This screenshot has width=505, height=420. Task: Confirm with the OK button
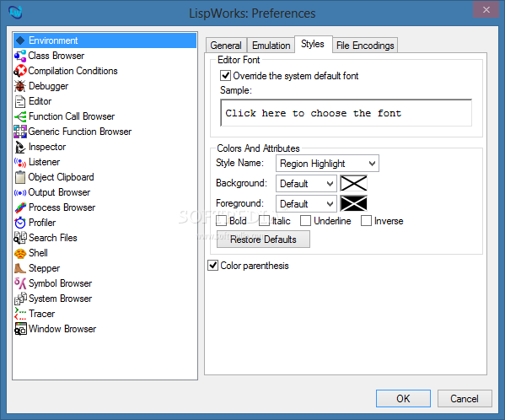[x=403, y=399]
